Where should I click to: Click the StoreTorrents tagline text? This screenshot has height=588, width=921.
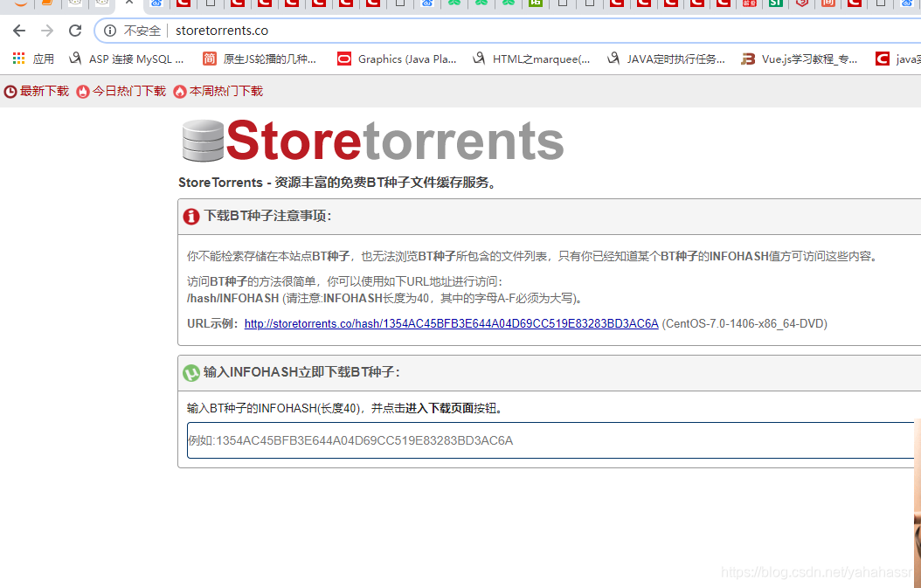click(x=338, y=183)
